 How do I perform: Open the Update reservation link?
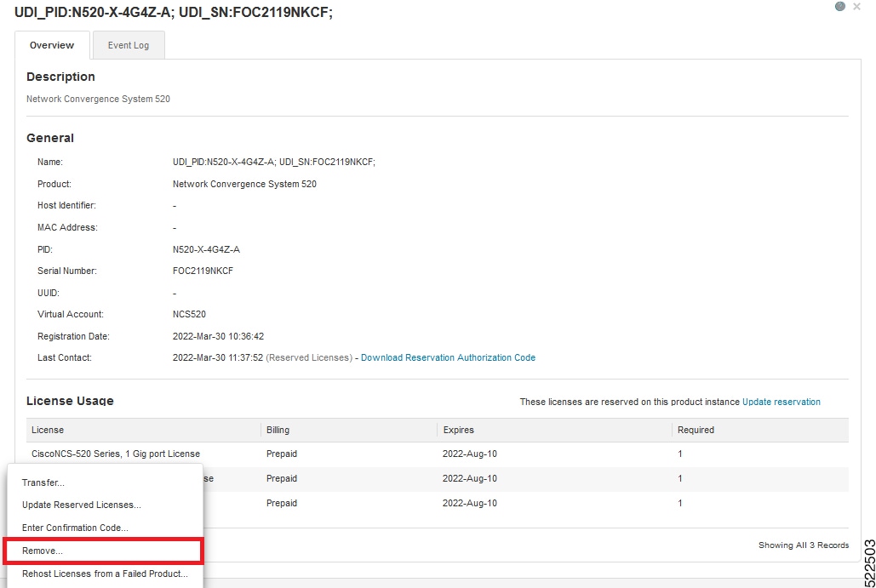[x=781, y=402]
